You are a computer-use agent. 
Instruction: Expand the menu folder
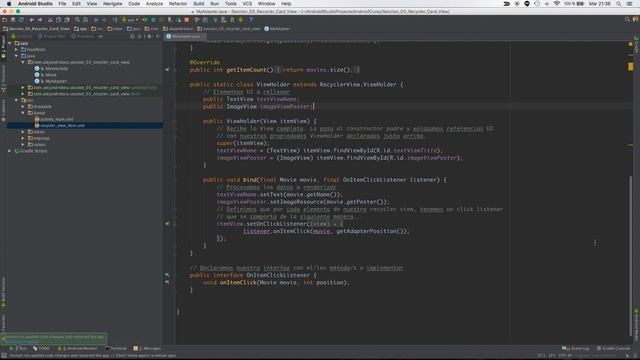[x=23, y=132]
